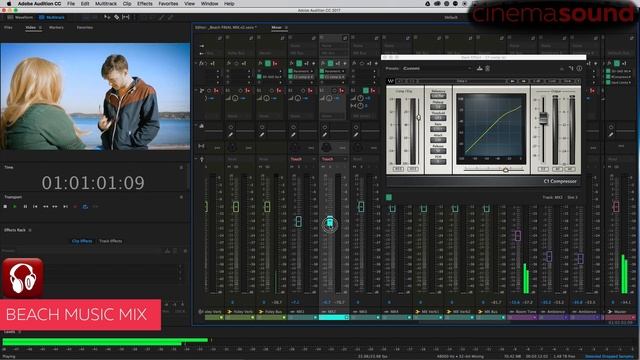This screenshot has width=640, height=360.
Task: Click the LowRef Reference button in C1
Action: pos(438,96)
